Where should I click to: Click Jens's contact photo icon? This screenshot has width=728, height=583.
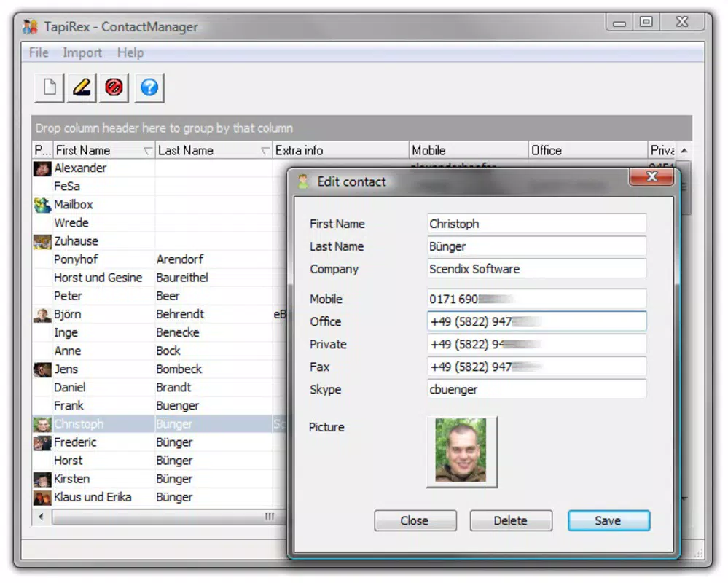click(42, 369)
